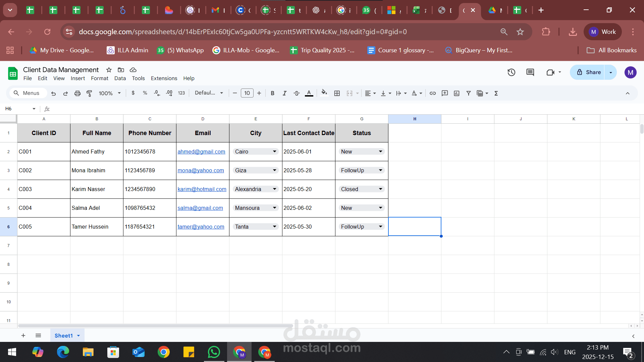Open the comments history icon
Screen dimensions: 644x362
(x=530, y=72)
